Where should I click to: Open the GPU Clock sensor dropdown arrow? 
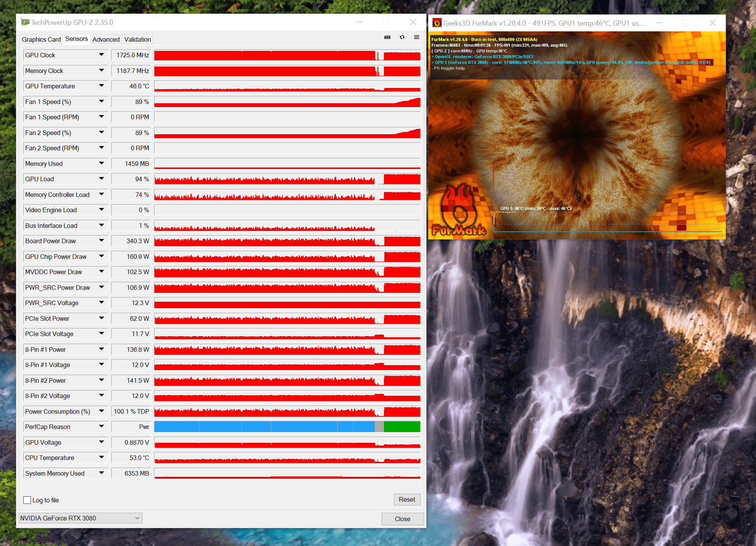pos(101,55)
